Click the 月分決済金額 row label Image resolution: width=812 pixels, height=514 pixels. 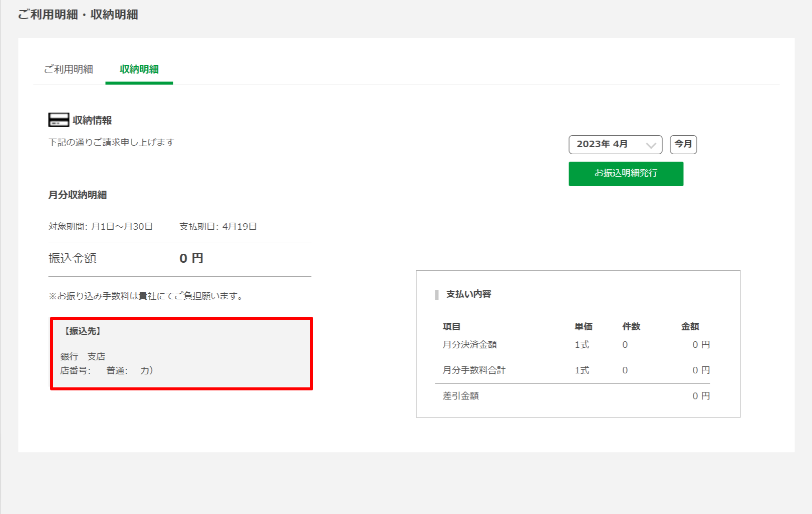tap(470, 345)
